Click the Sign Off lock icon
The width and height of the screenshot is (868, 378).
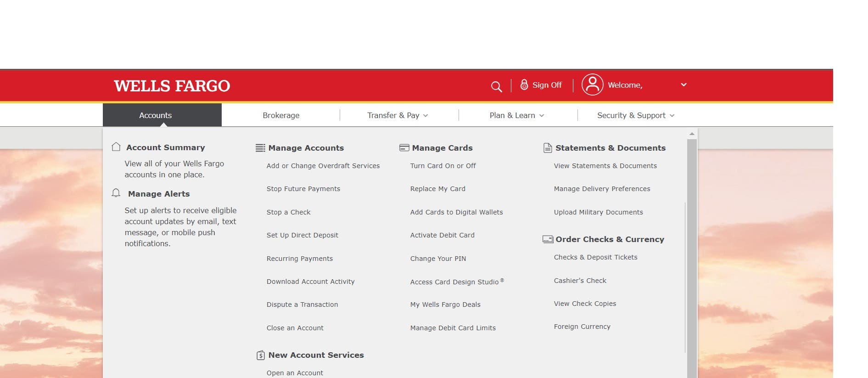pyautogui.click(x=524, y=85)
